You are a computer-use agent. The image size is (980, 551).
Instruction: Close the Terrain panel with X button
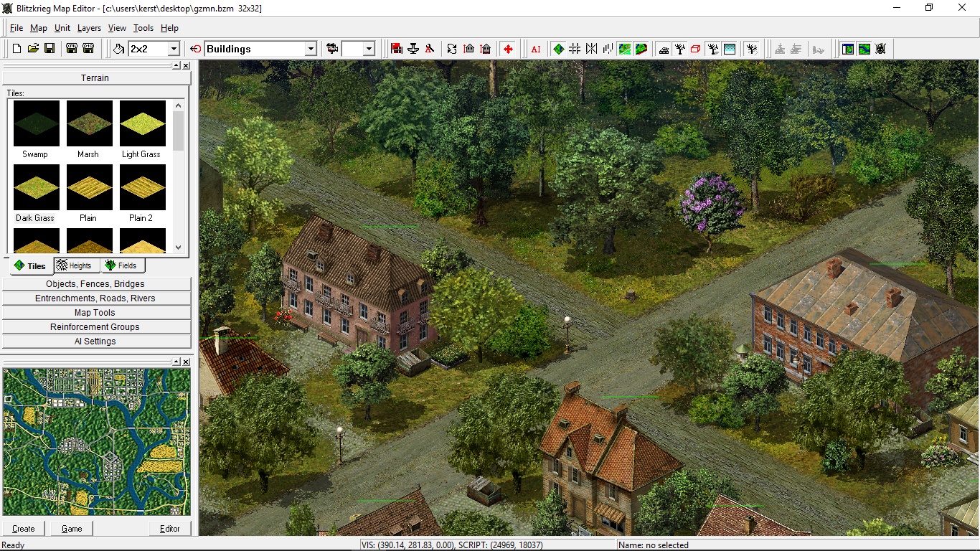point(186,65)
